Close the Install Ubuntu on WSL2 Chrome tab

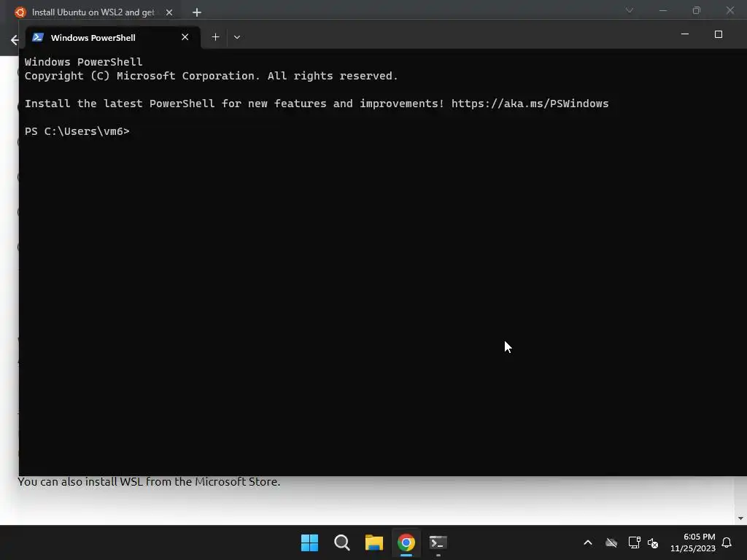point(169,12)
